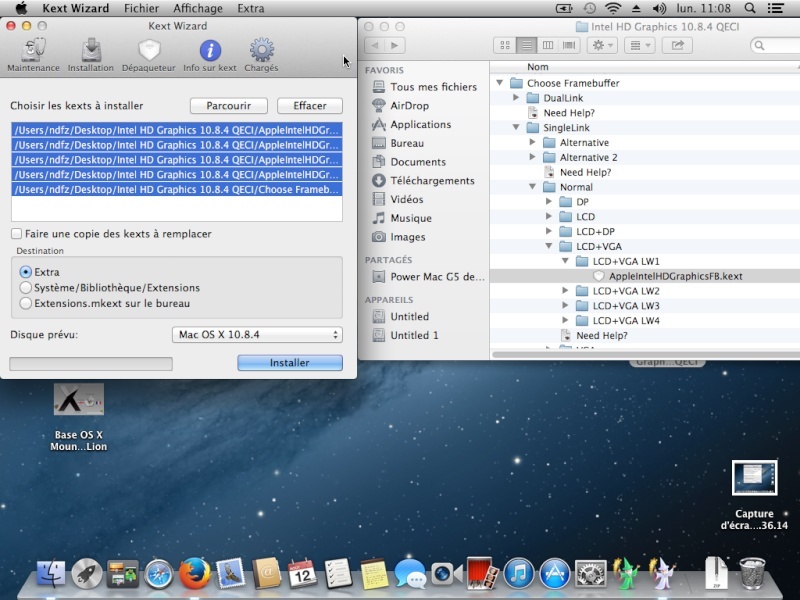Screen dimensions: 800x600
Task: Enable Faire une copie des kexts checkbox
Action: (16, 234)
